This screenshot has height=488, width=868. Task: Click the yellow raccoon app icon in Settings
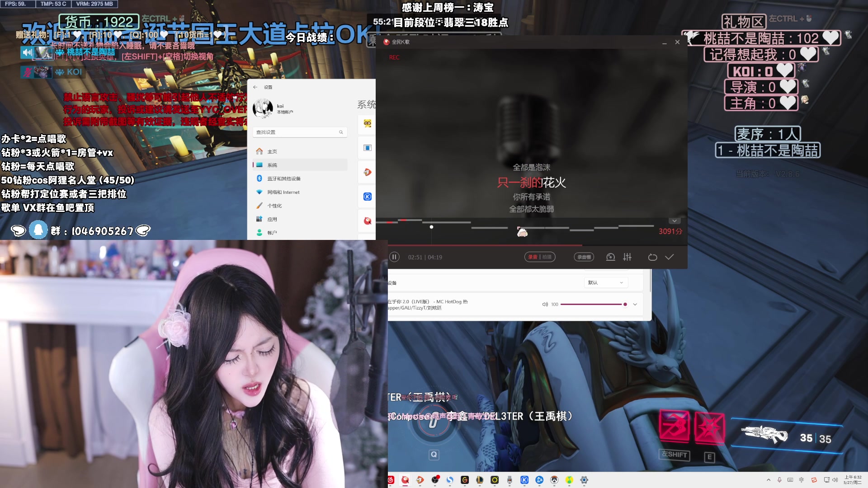coord(368,123)
